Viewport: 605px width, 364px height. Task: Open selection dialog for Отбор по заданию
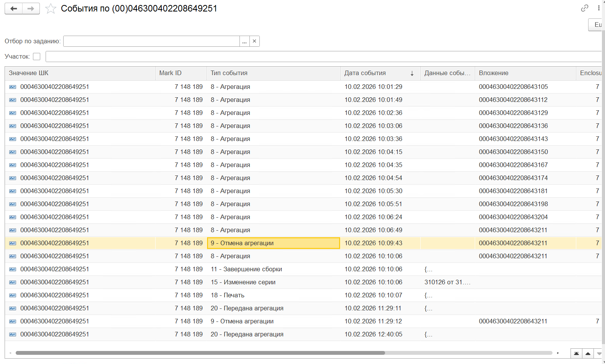click(244, 41)
